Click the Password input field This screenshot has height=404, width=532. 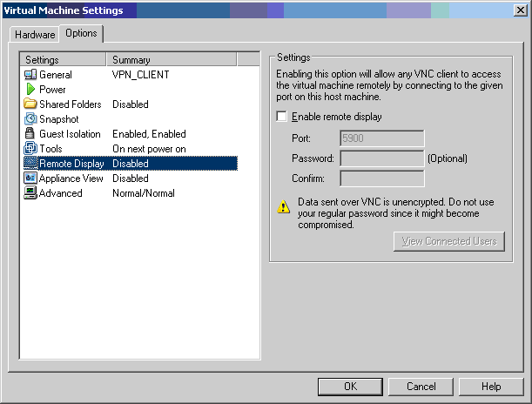point(381,158)
